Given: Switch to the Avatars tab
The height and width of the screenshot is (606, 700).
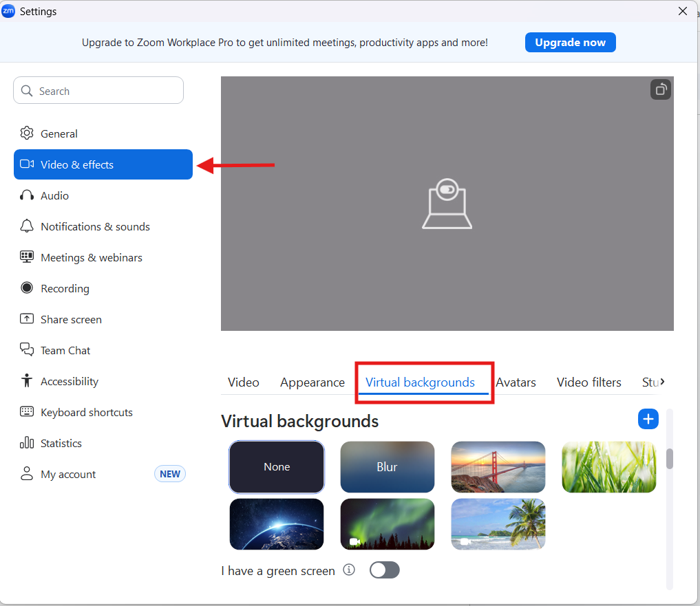Looking at the screenshot, I should click(516, 382).
